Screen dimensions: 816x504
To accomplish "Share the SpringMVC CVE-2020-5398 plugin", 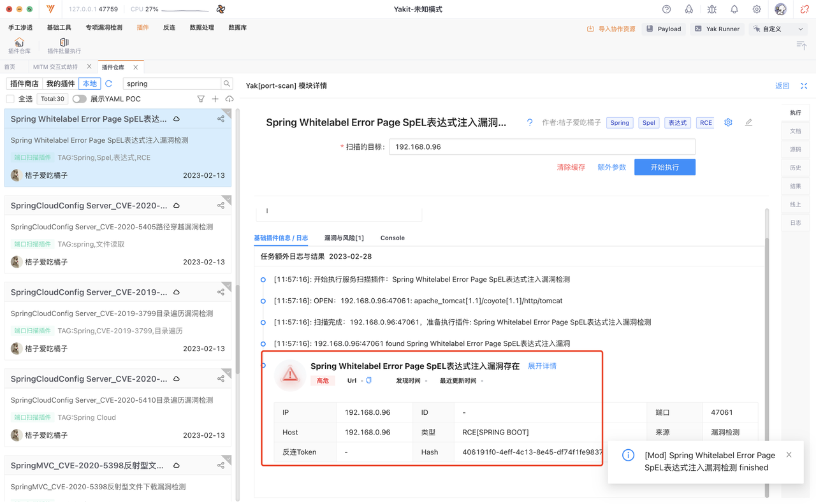I will (x=221, y=466).
